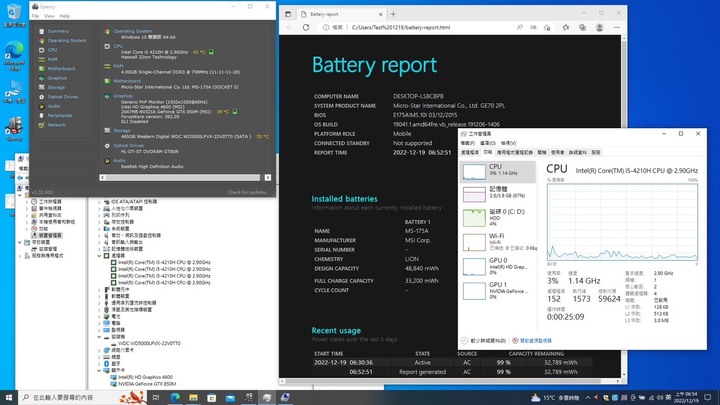Open a new tab in Edge
Image resolution: width=720 pixels, height=405 pixels.
coord(393,14)
